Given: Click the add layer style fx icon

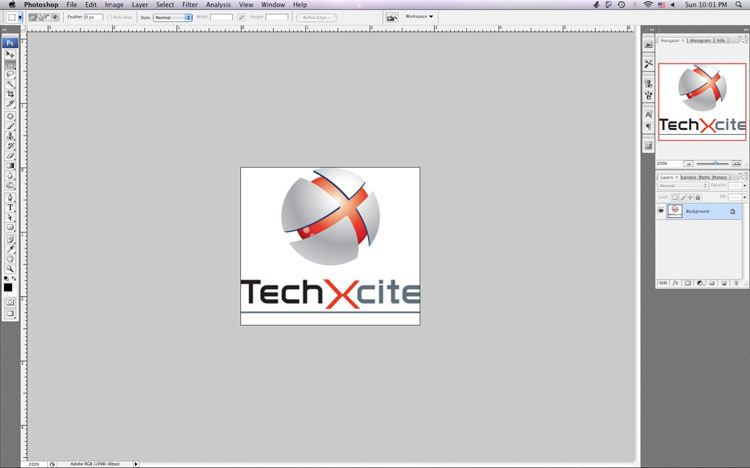Looking at the screenshot, I should coord(675,283).
